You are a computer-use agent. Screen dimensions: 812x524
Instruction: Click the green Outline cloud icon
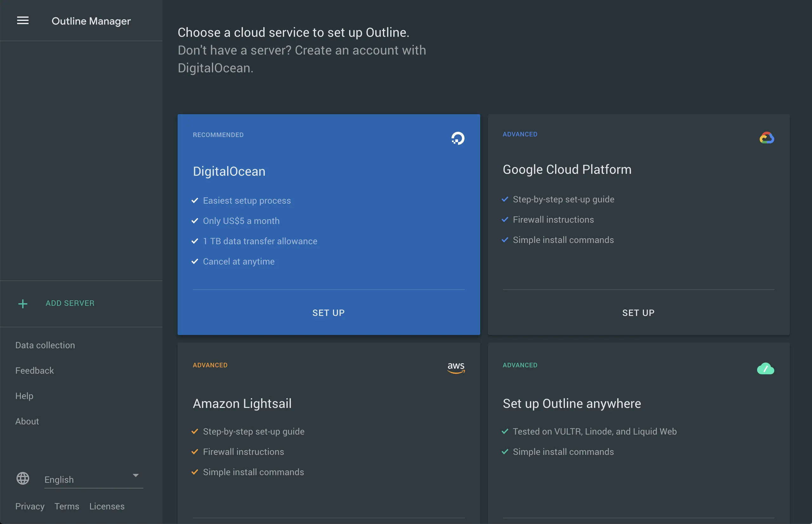coord(765,369)
